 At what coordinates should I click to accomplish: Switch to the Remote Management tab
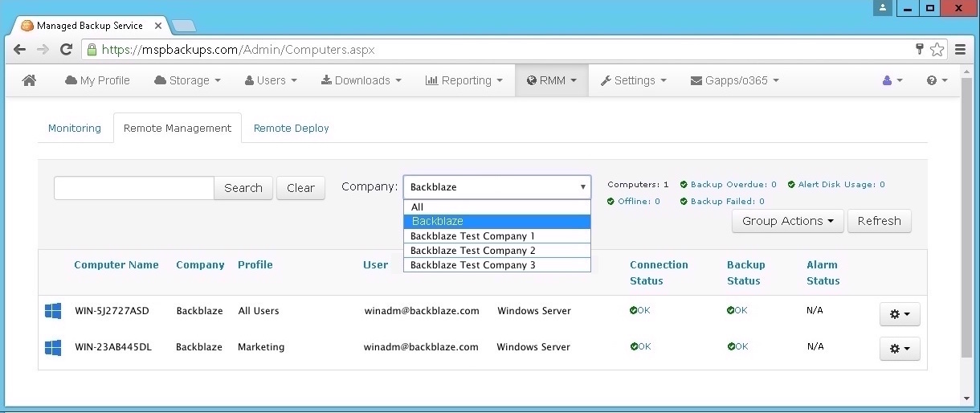tap(178, 128)
